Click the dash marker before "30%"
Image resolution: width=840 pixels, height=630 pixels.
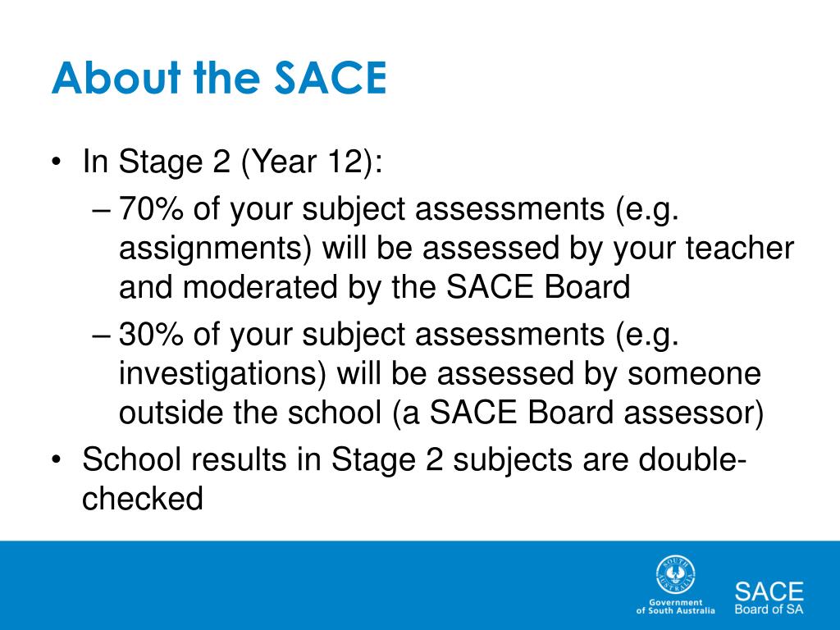pyautogui.click(x=101, y=336)
